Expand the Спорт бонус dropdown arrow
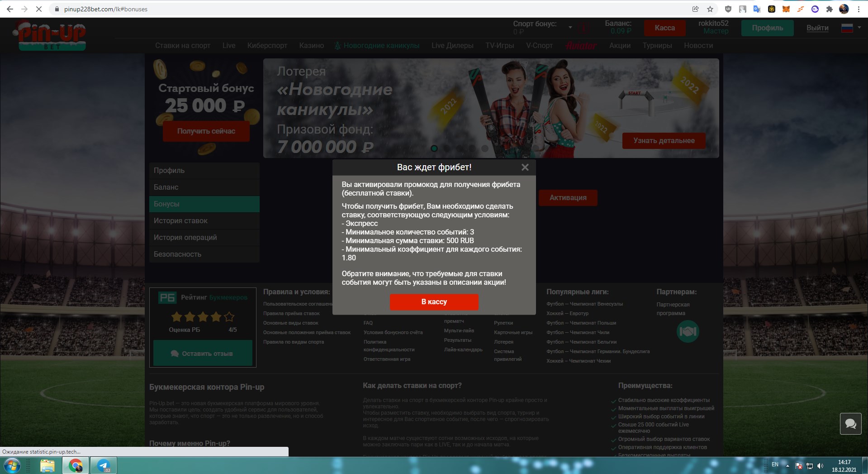 570,28
